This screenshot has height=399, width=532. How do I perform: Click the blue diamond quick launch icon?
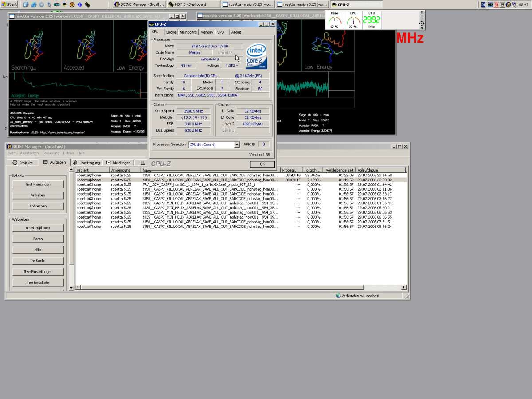(79, 4)
